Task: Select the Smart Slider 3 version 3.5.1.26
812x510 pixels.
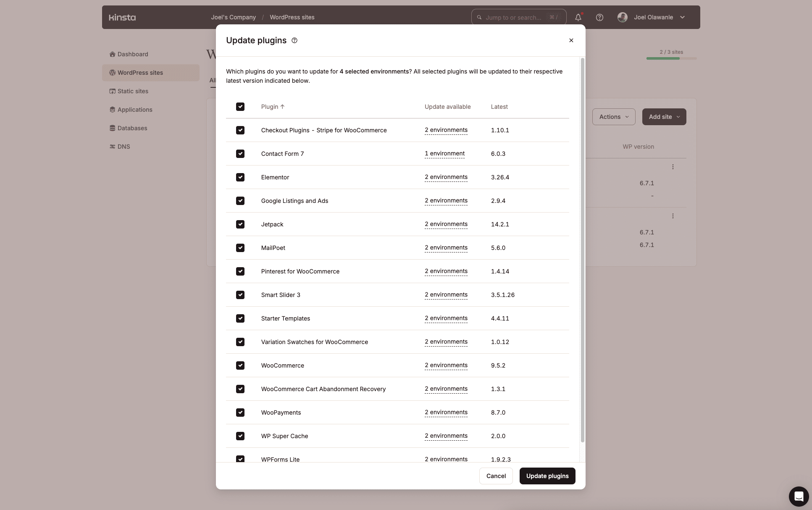Action: coord(502,295)
